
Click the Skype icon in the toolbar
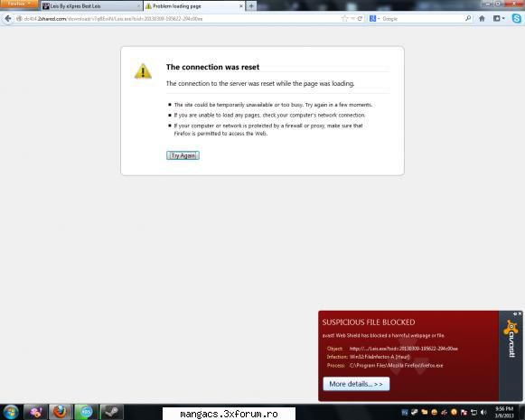click(516, 18)
